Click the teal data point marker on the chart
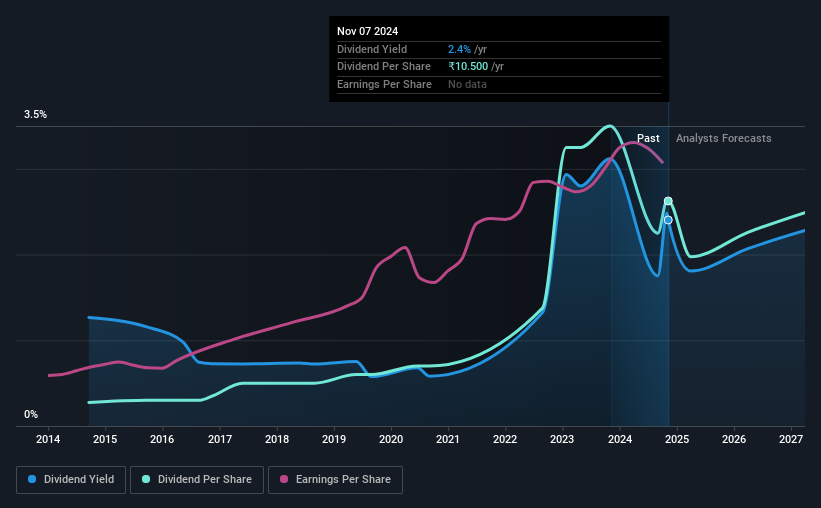Viewport: 821px width, 508px height. pyautogui.click(x=668, y=201)
